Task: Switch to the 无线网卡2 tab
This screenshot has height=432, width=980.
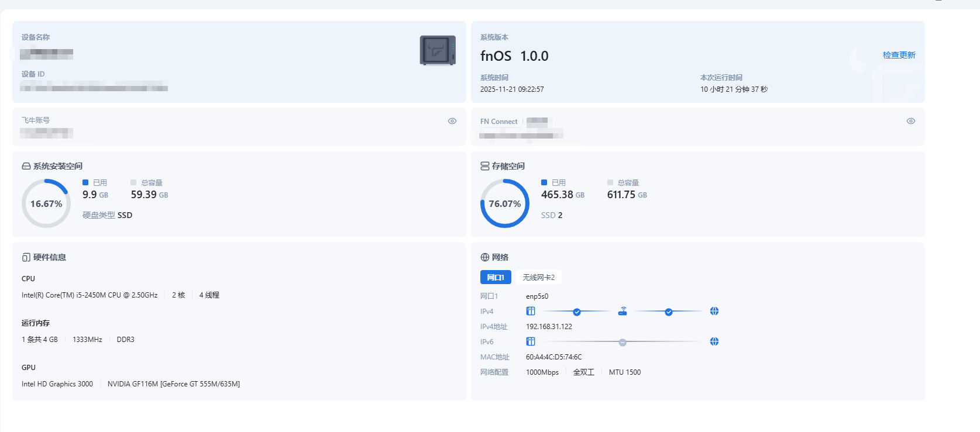Action: coord(538,277)
